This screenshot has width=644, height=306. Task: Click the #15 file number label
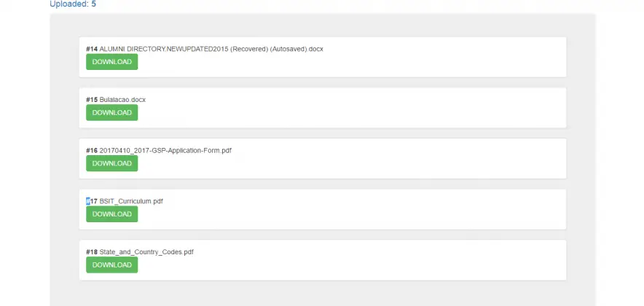pyautogui.click(x=92, y=100)
